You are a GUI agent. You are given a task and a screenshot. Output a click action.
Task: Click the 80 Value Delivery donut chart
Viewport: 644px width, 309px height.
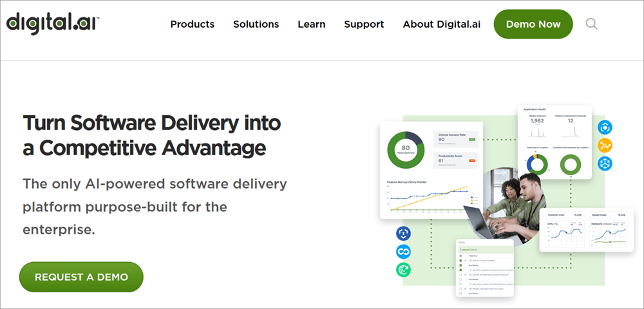[x=404, y=149]
